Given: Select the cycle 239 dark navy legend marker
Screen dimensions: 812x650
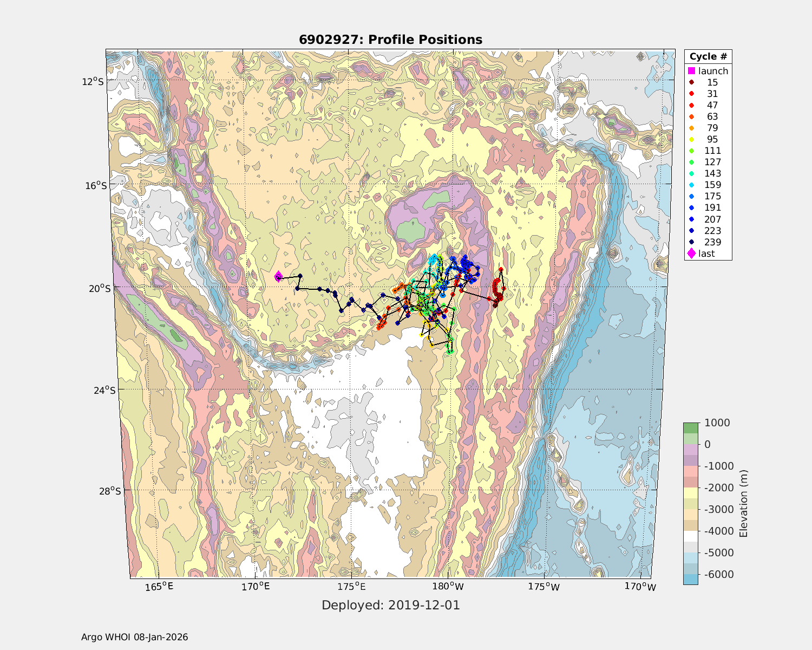Looking at the screenshot, I should 691,242.
